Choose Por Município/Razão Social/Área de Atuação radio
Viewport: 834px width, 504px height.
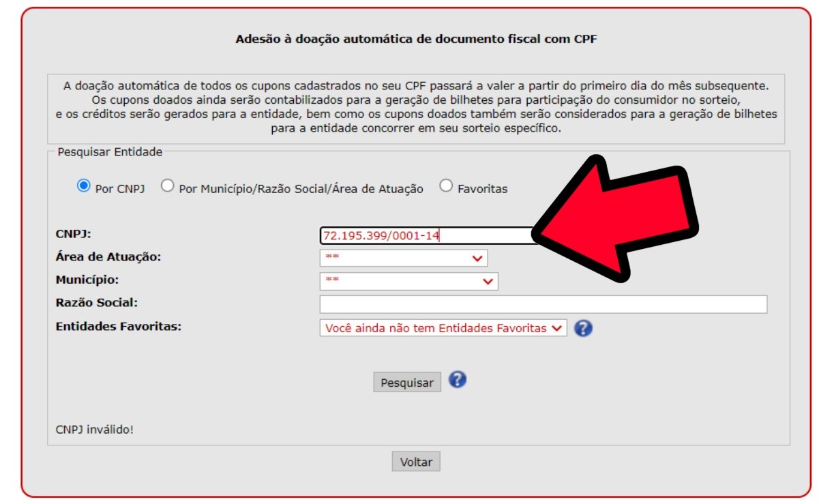click(167, 186)
